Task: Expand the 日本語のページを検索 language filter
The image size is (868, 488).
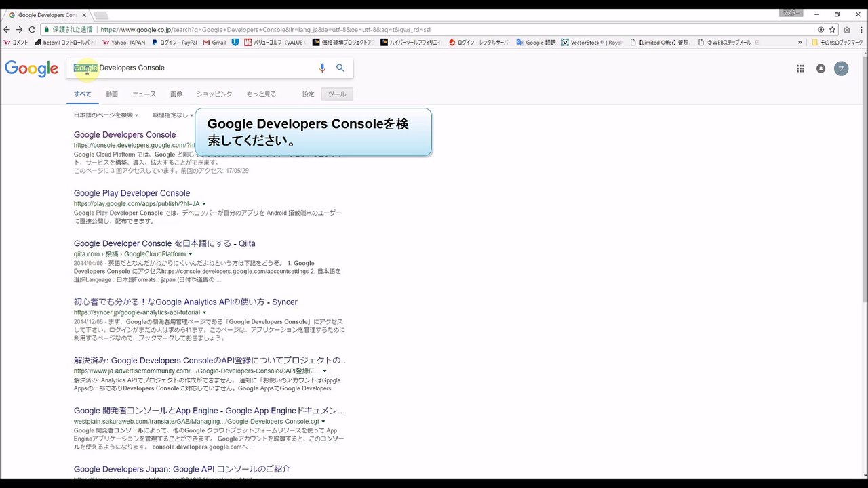Action: [x=106, y=115]
